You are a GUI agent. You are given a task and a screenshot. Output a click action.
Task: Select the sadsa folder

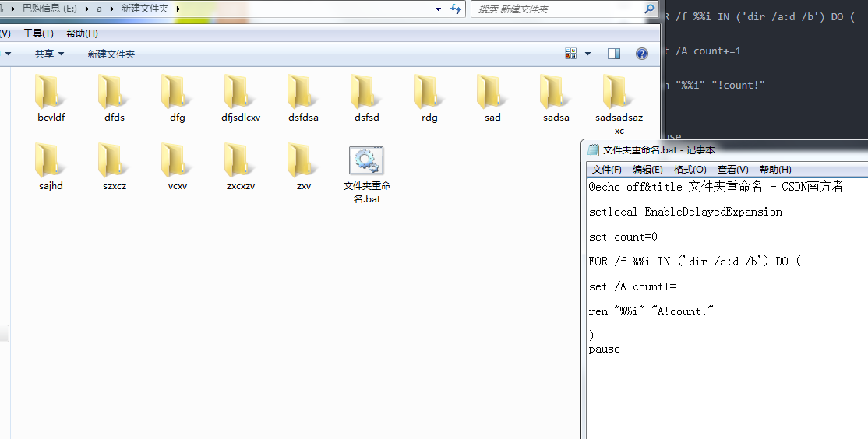(556, 92)
